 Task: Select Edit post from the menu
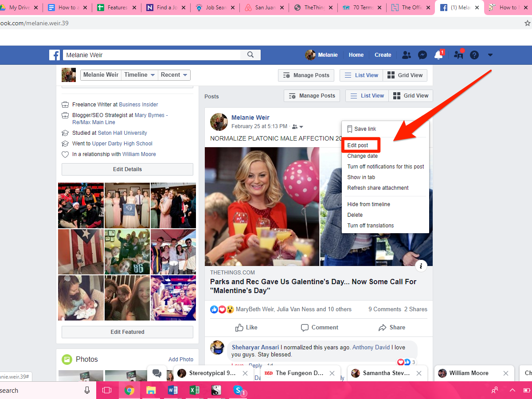click(x=360, y=145)
